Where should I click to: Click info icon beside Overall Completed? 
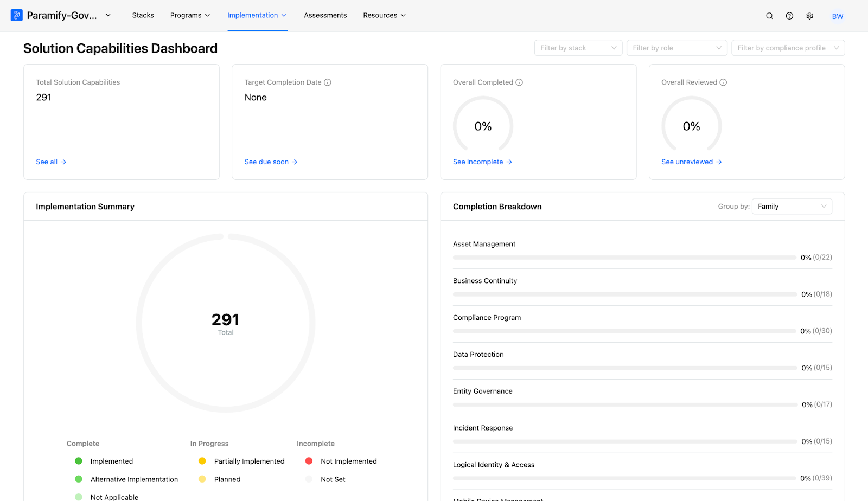pyautogui.click(x=519, y=82)
